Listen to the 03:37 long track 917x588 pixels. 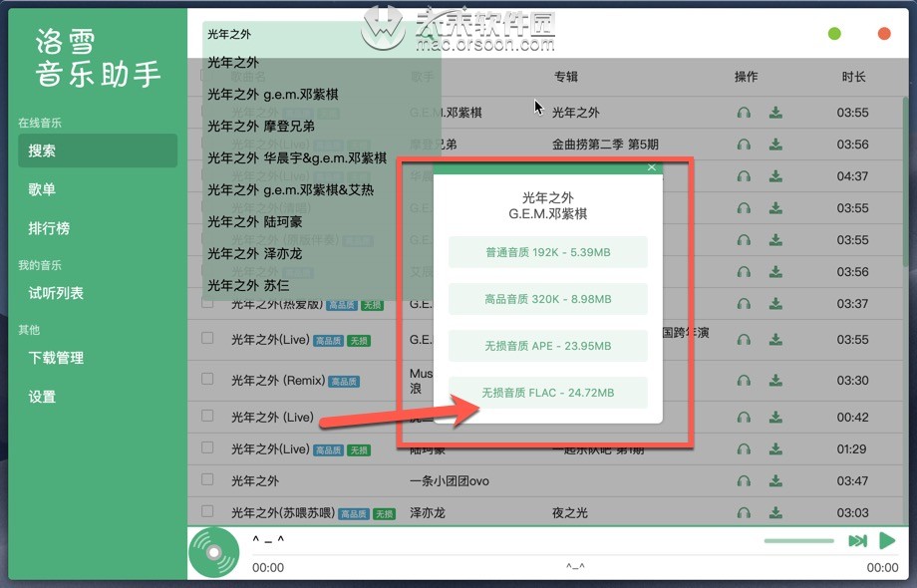(744, 303)
